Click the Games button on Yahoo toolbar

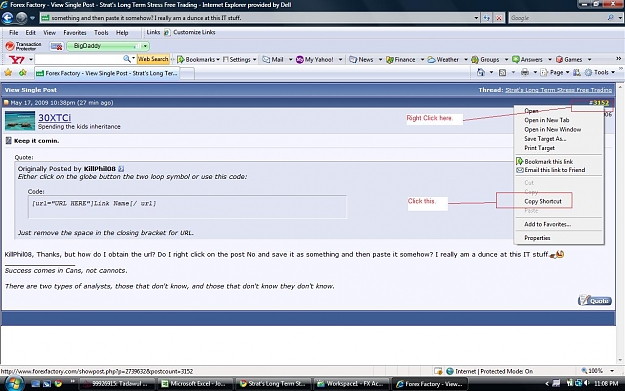click(x=569, y=59)
